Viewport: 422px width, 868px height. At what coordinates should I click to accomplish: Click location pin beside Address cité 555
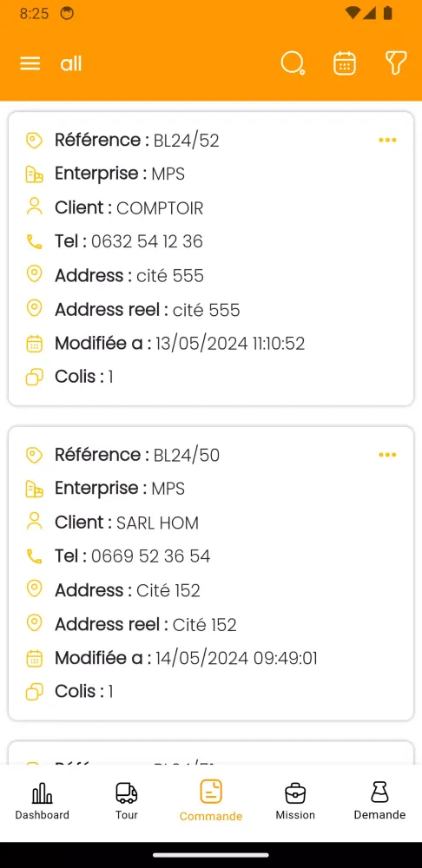point(35,274)
